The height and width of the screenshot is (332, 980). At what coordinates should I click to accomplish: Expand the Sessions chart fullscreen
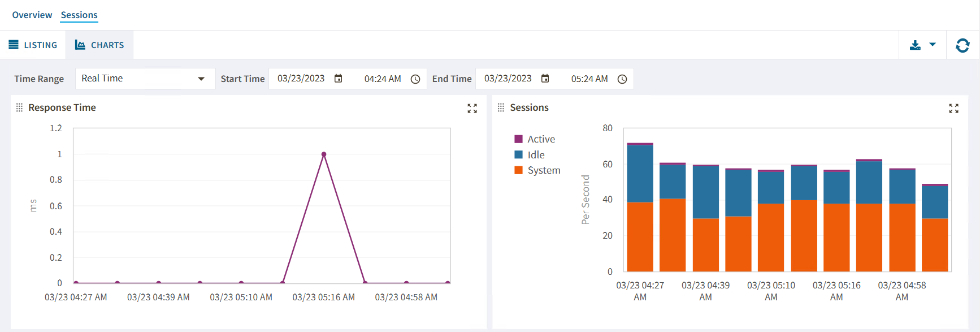953,109
